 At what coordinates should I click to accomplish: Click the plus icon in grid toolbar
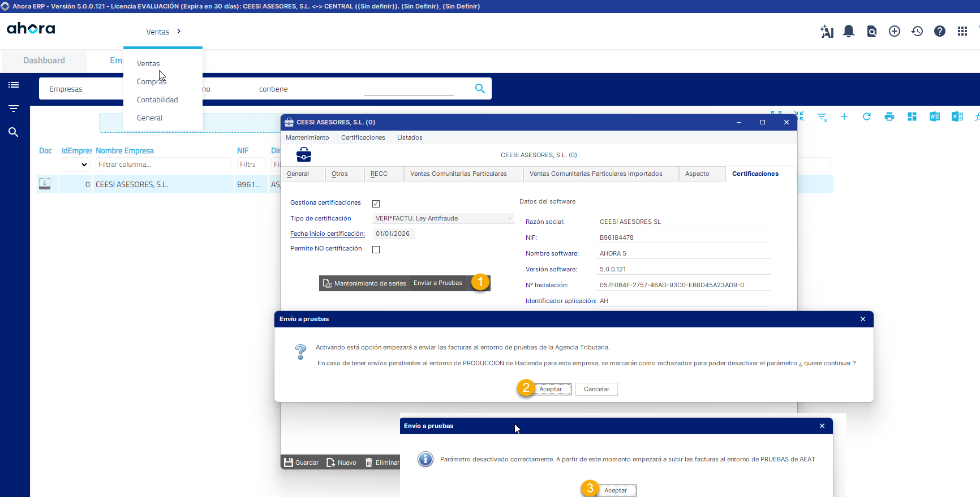point(844,116)
